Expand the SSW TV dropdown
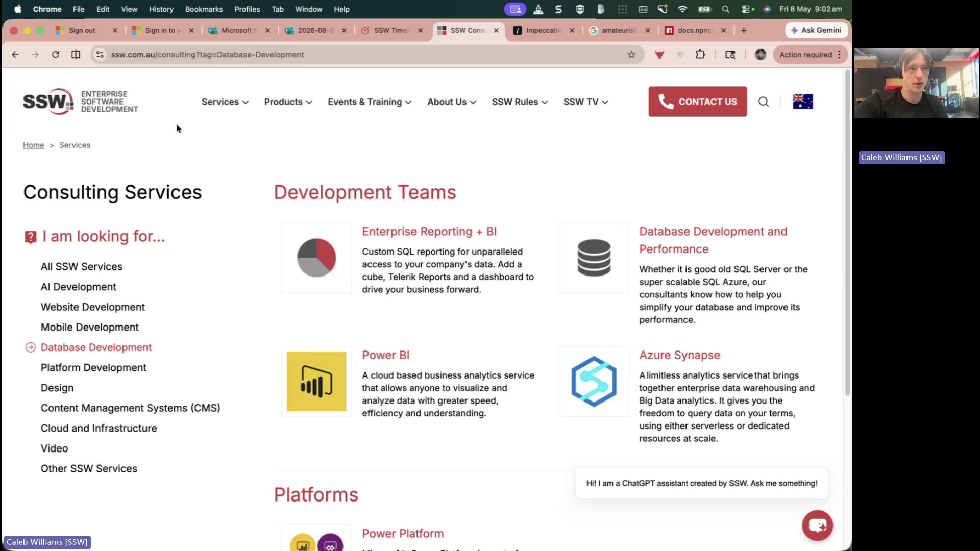 (585, 102)
